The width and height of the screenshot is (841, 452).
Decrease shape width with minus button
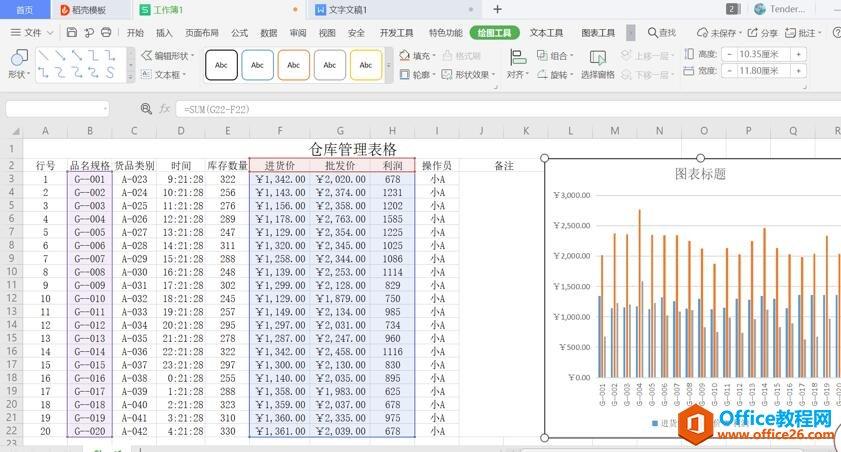click(729, 71)
